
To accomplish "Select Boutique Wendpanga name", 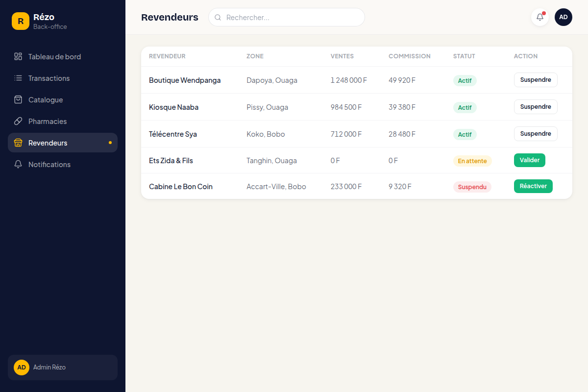I will point(185,80).
